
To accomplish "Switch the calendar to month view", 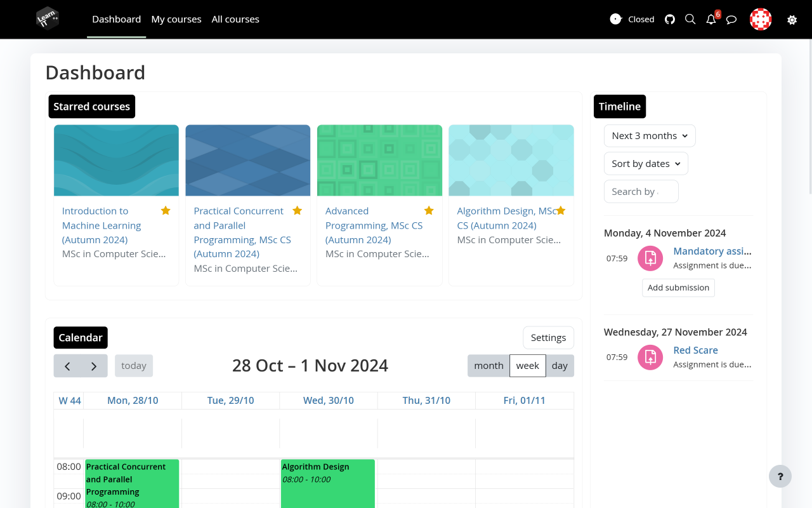I will 488,366.
